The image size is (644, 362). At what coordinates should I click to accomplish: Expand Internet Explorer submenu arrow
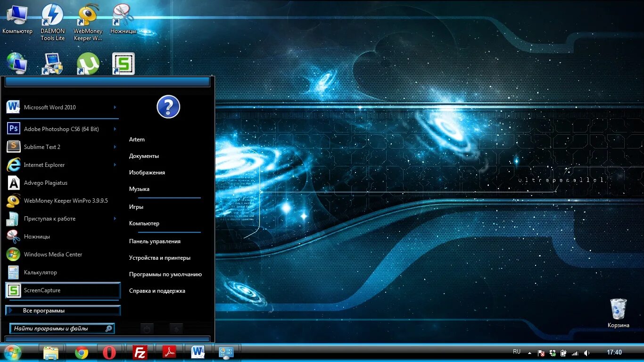click(115, 165)
